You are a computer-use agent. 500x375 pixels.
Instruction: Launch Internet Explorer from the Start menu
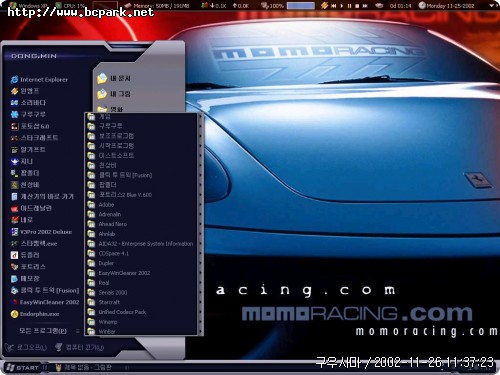click(x=39, y=80)
